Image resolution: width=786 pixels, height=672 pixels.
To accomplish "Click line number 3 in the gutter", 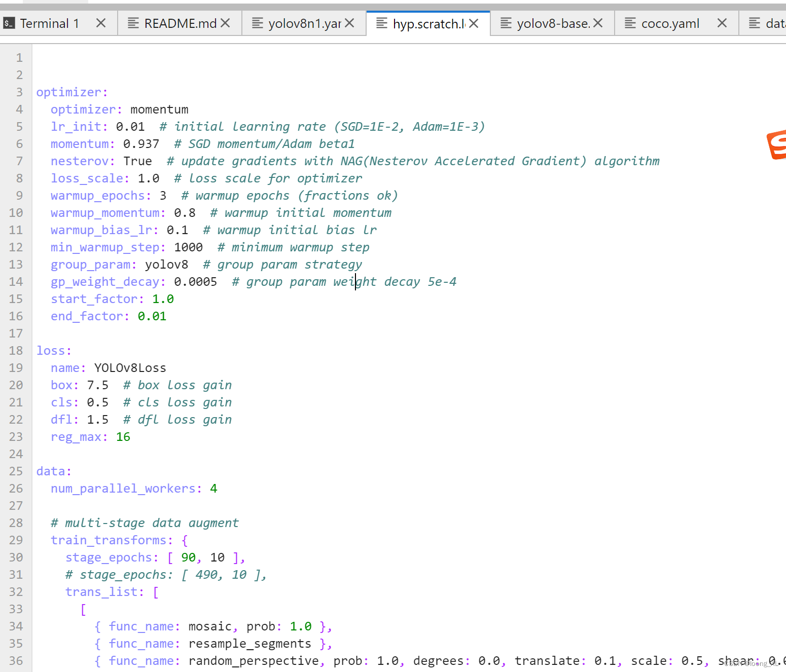I will point(19,92).
